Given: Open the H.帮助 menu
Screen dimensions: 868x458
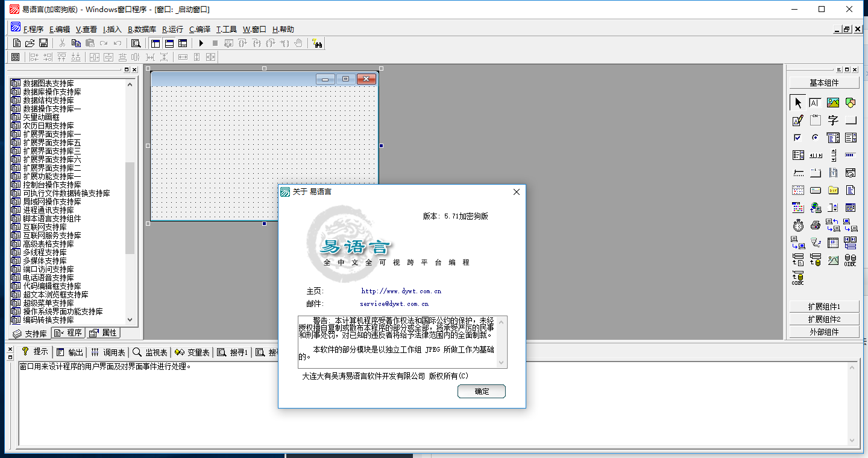Looking at the screenshot, I should tap(283, 29).
